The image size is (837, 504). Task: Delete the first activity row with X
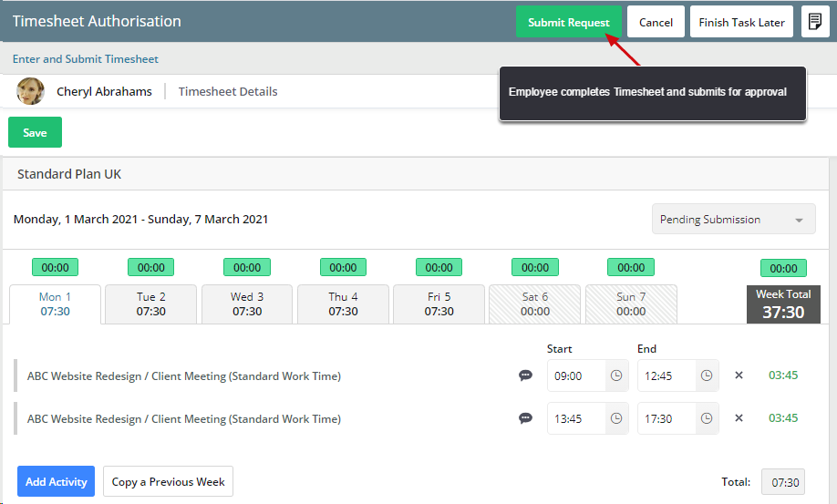pyautogui.click(x=739, y=375)
